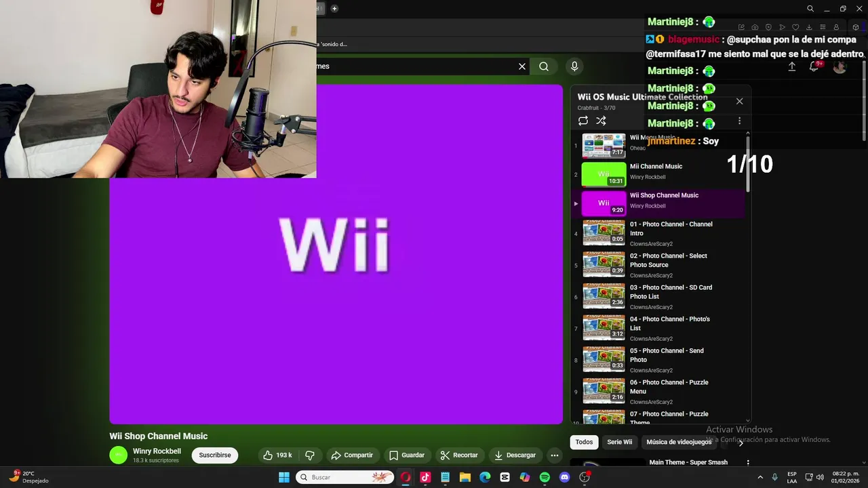Click Opera heart bookmark icon

(795, 27)
